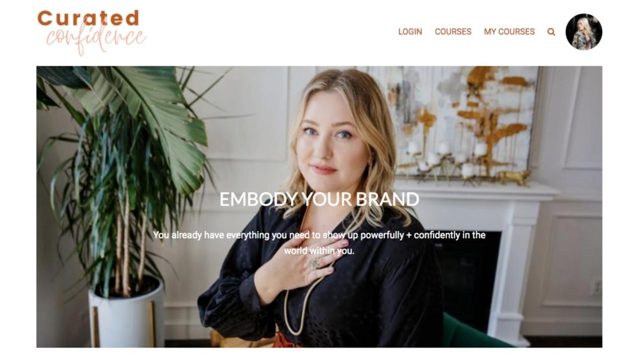This screenshot has width=644, height=362.
Task: Select MY COURSES in navigation
Action: point(509,32)
